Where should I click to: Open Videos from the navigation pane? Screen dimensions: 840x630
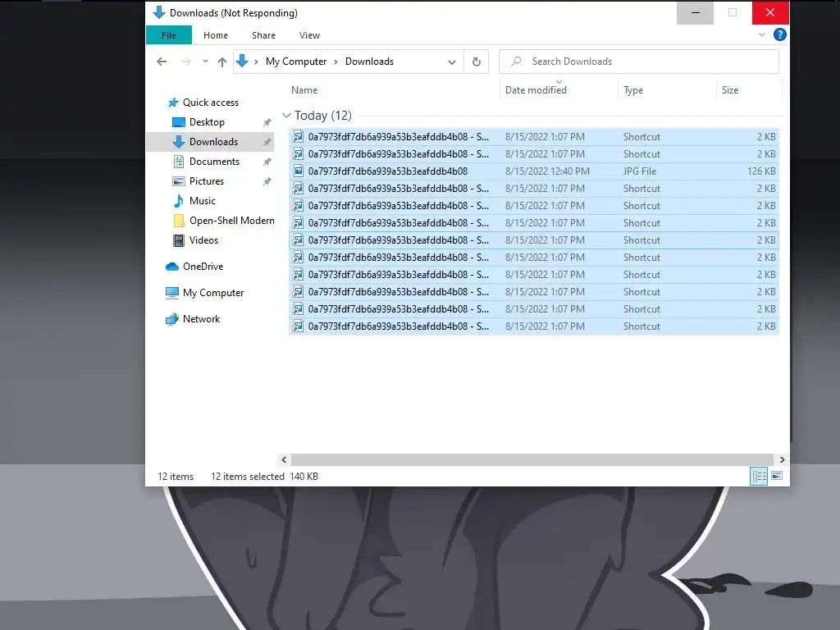[x=203, y=240]
